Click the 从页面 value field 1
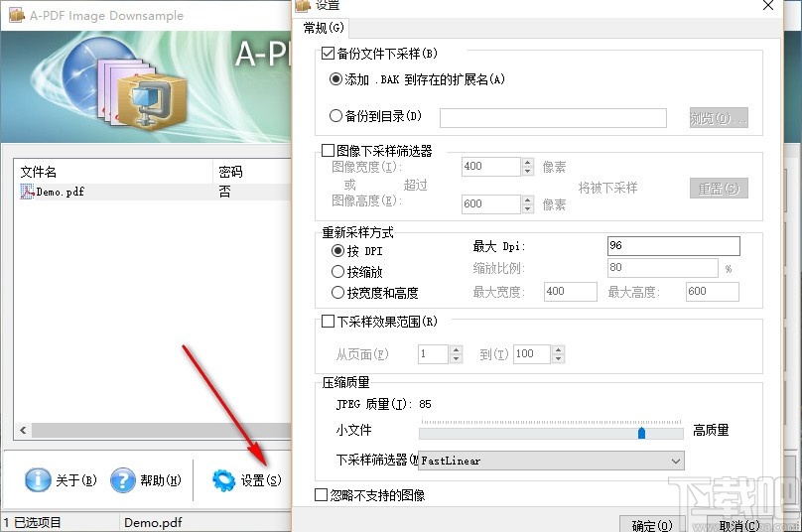 pos(433,353)
